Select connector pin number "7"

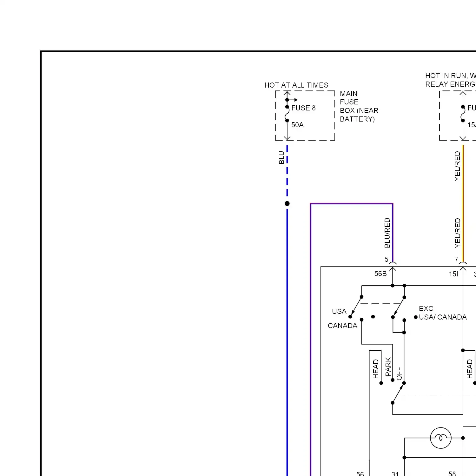point(457,259)
